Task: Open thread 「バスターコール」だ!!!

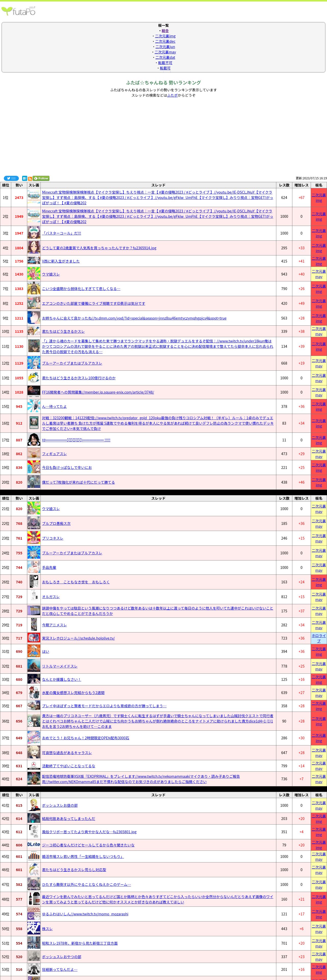Action: coord(62,233)
